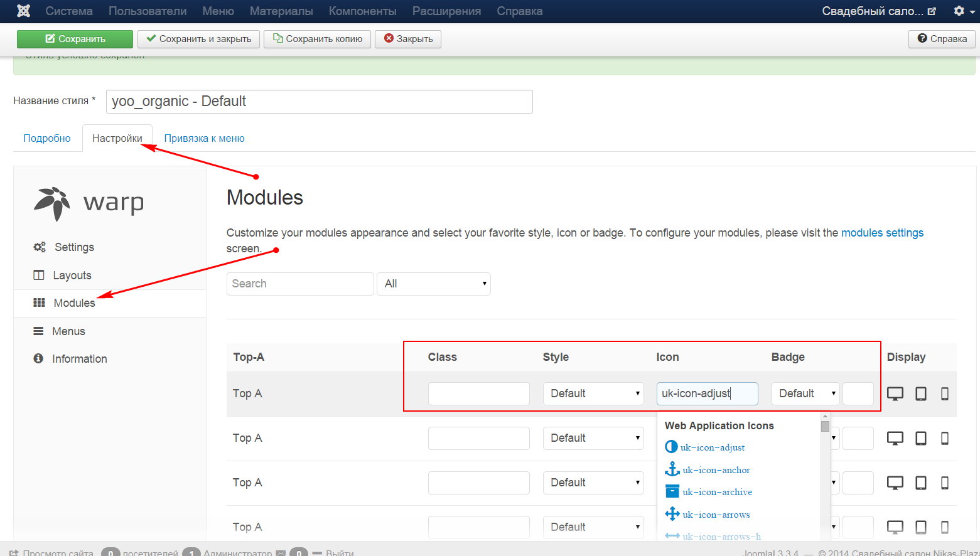Expand Style dropdown in first Top A row

(593, 393)
